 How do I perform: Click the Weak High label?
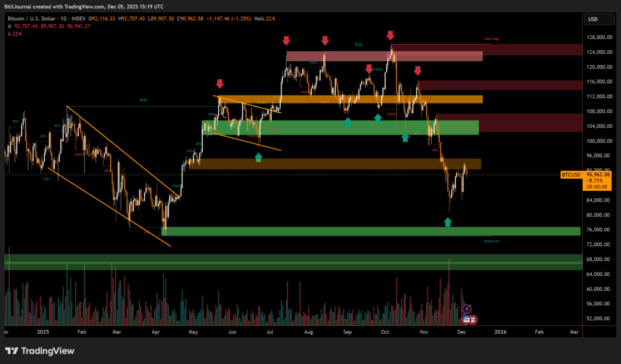point(491,39)
